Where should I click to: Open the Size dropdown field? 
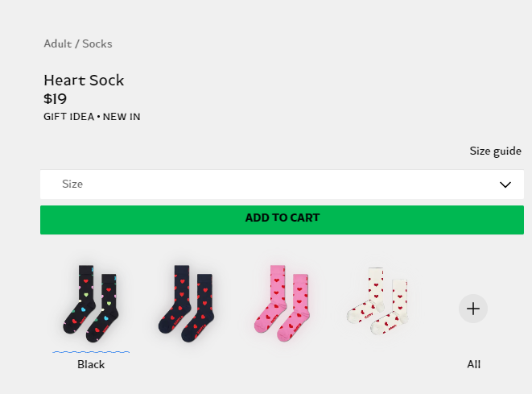coord(282,185)
